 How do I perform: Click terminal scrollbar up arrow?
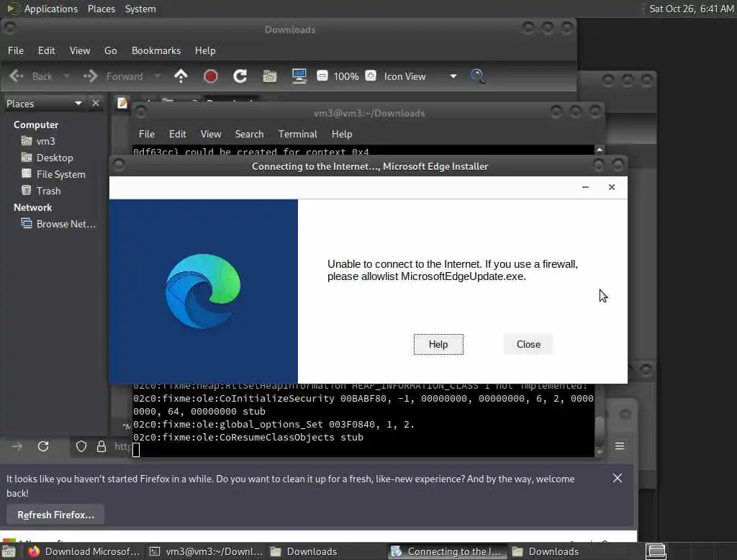[x=600, y=150]
